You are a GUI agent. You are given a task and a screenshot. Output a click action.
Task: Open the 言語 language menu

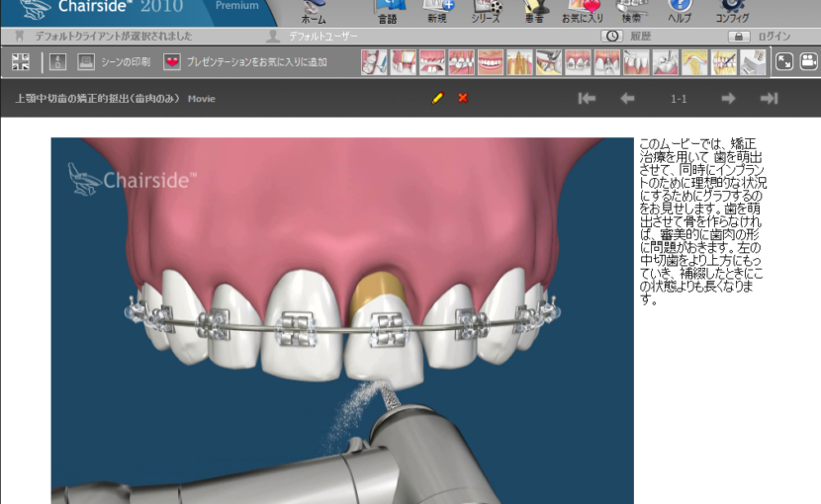pyautogui.click(x=388, y=12)
